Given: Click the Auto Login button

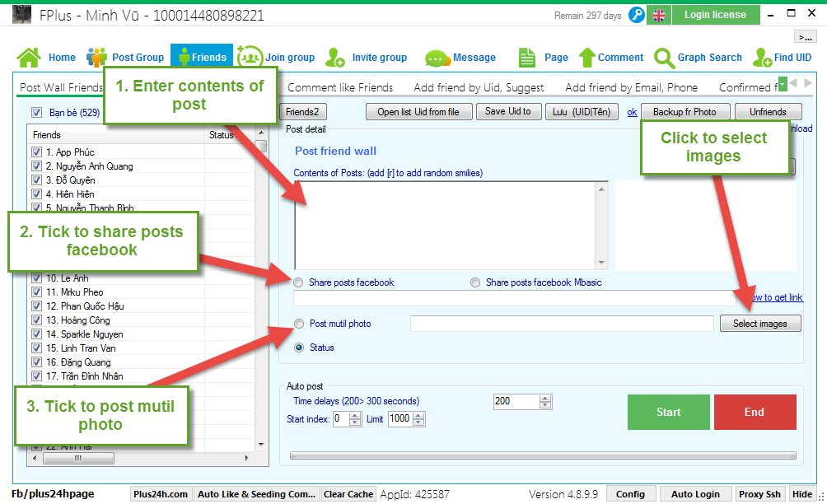Looking at the screenshot, I should (x=695, y=494).
